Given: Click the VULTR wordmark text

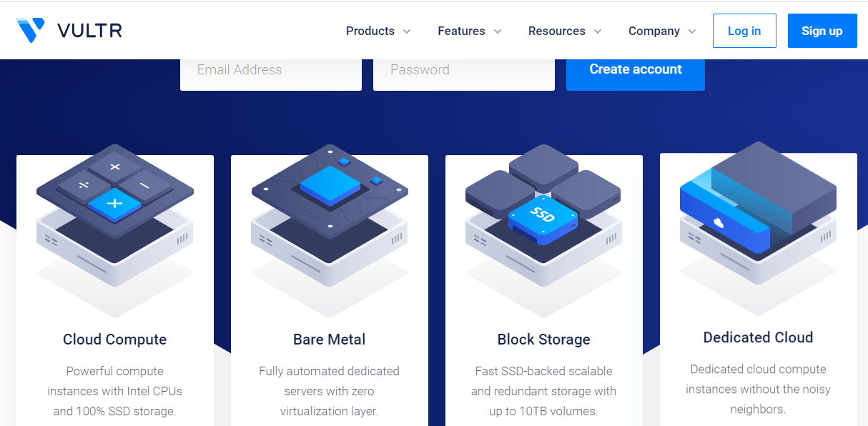Looking at the screenshot, I should (89, 31).
